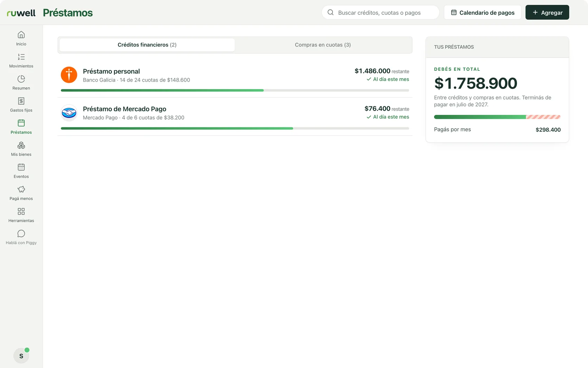Select Préstamos calendar icon in sidebar
This screenshot has width=588, height=368.
21,123
